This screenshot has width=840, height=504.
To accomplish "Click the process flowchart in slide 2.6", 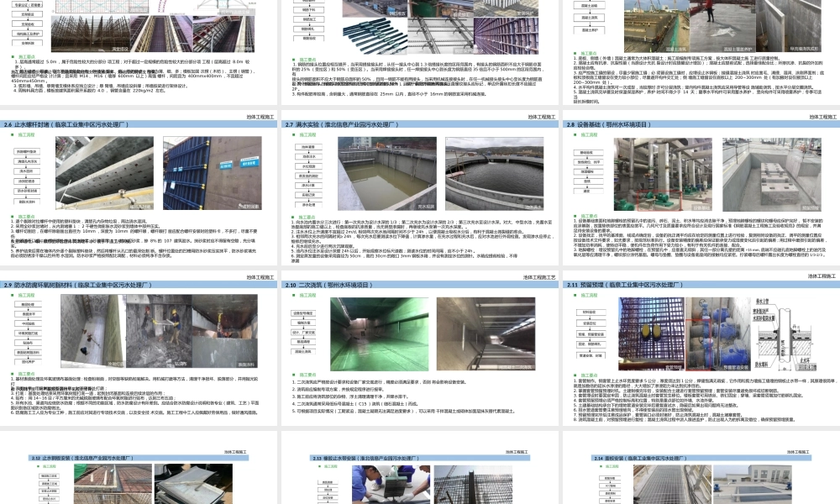I will [x=27, y=176].
